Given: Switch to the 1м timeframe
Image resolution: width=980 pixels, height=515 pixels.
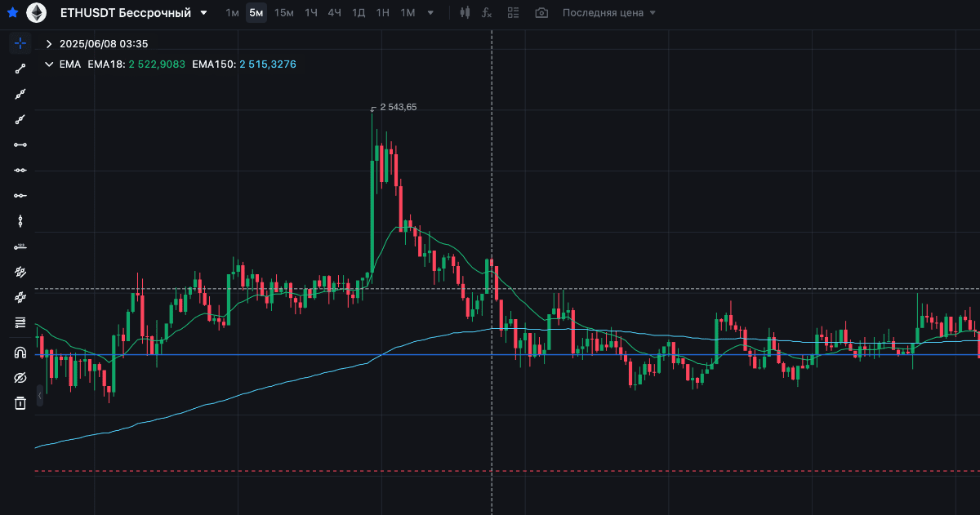Looking at the screenshot, I should [x=232, y=13].
